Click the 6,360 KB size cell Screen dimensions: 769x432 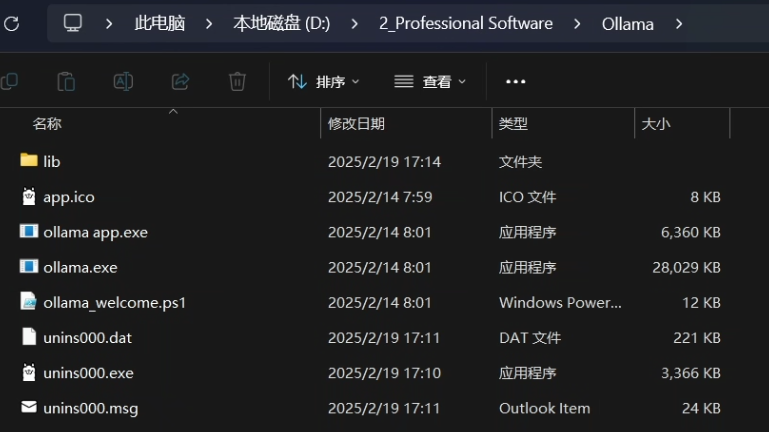(691, 232)
